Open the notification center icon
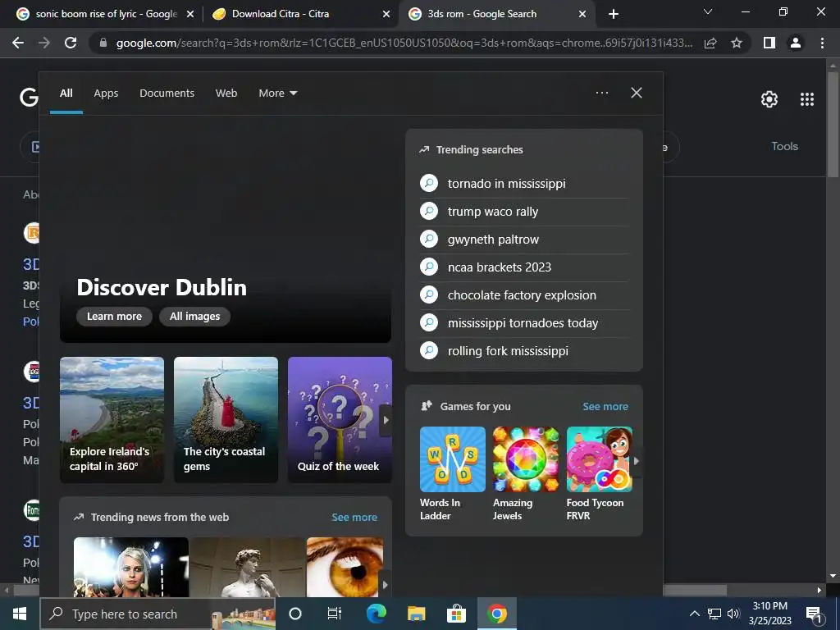Screen dimensions: 840x630 815,614
